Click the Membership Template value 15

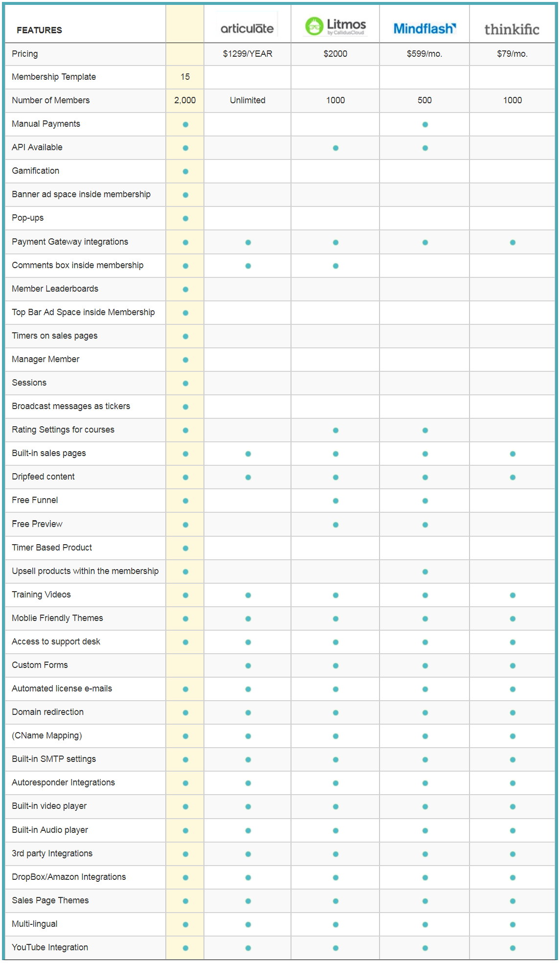click(x=185, y=77)
